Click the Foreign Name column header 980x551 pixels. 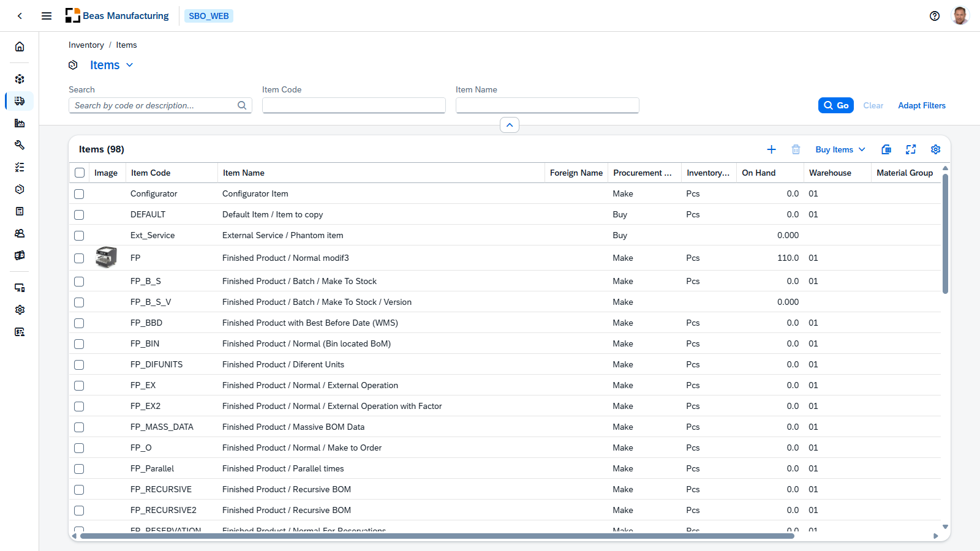[x=576, y=173]
